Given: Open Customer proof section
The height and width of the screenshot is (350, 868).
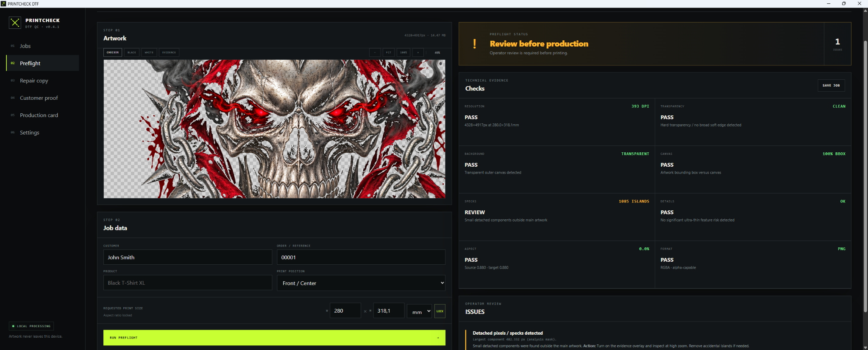Looking at the screenshot, I should [42, 98].
